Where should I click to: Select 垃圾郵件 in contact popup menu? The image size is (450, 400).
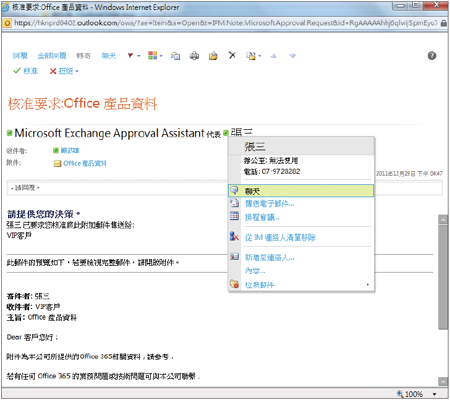260,285
